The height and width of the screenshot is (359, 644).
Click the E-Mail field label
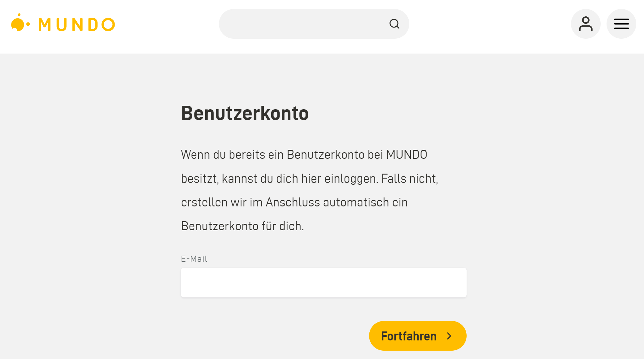(194, 259)
